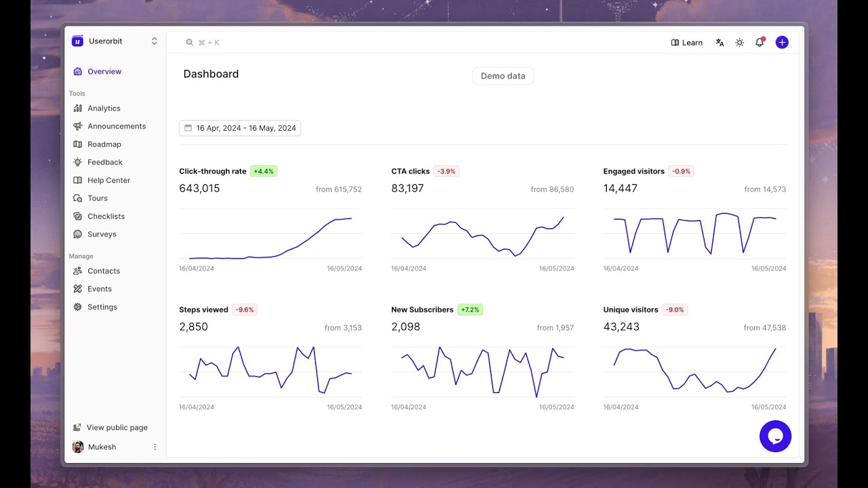Click the 83,197 CTA clicks value
The width and height of the screenshot is (868, 488).
coord(408,188)
